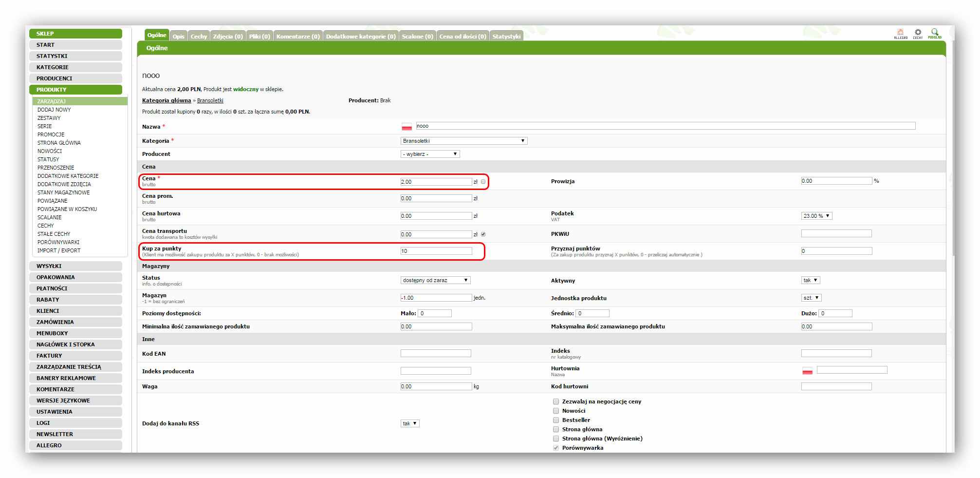The height and width of the screenshot is (478, 980).
Task: Open KLIENCI in the sidebar
Action: click(75, 311)
